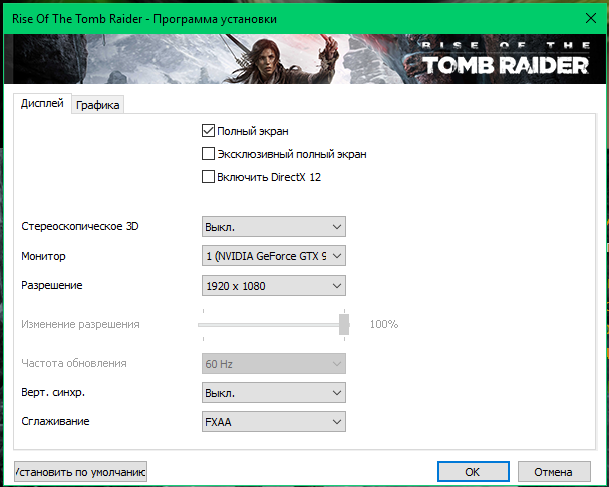Click the 100% resolution scale value

click(384, 324)
